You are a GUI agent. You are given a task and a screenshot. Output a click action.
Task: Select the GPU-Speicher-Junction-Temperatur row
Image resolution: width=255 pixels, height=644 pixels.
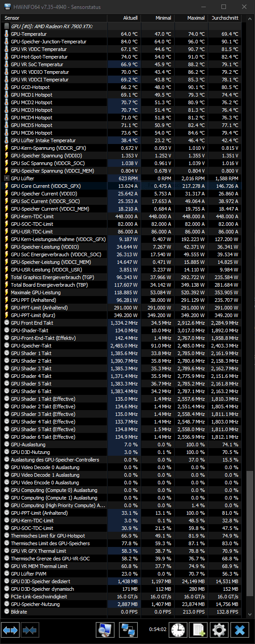[122, 42]
